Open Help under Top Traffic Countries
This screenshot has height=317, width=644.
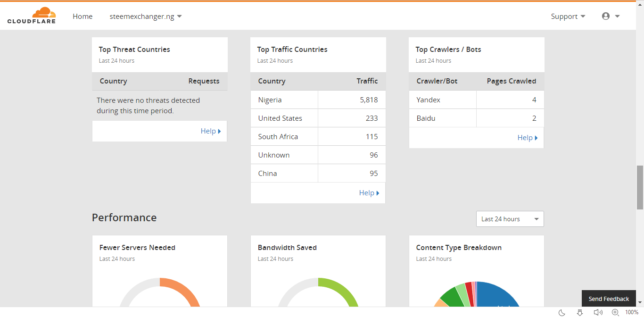click(x=369, y=192)
